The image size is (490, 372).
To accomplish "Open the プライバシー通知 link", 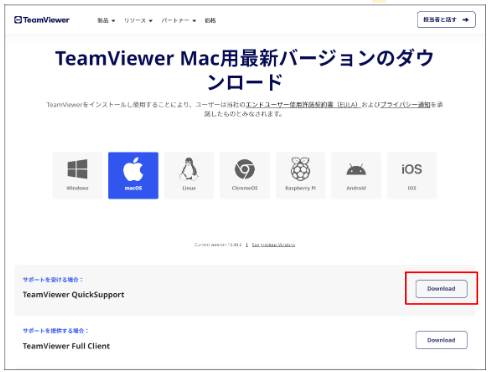I will click(405, 105).
